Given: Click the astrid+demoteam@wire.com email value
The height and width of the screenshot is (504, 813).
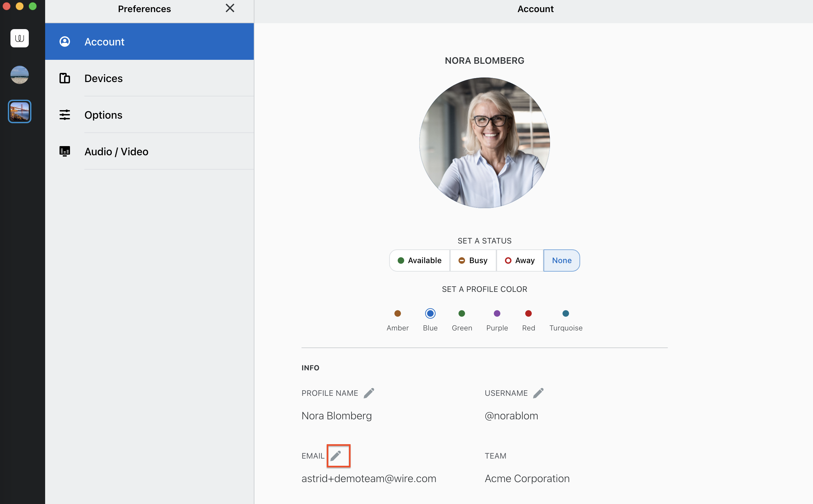Looking at the screenshot, I should (x=369, y=478).
